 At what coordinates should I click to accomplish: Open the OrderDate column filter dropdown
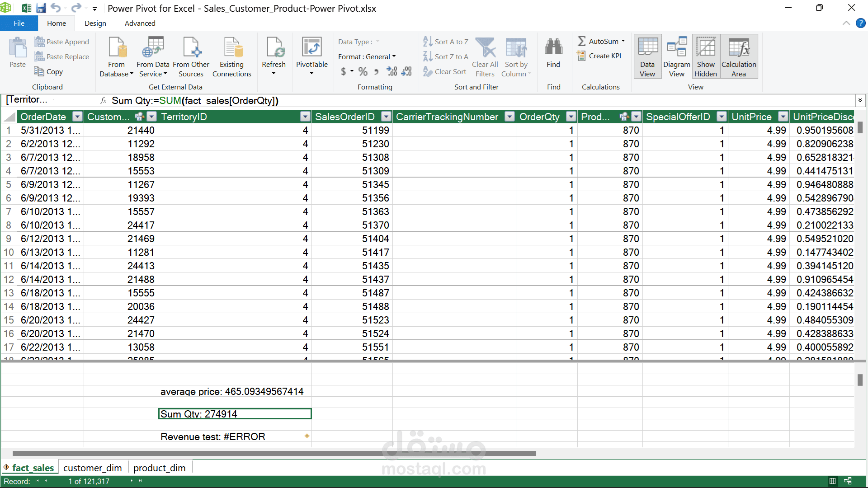tap(78, 117)
